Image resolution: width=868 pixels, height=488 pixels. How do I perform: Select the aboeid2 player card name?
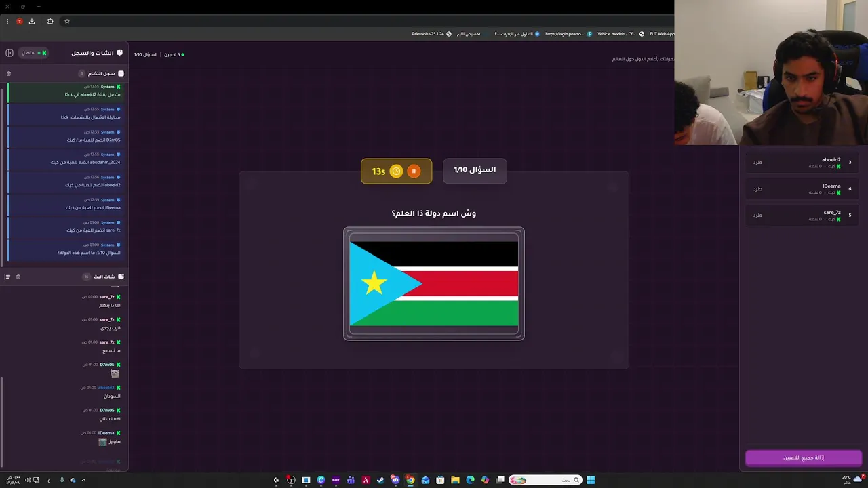pyautogui.click(x=831, y=160)
